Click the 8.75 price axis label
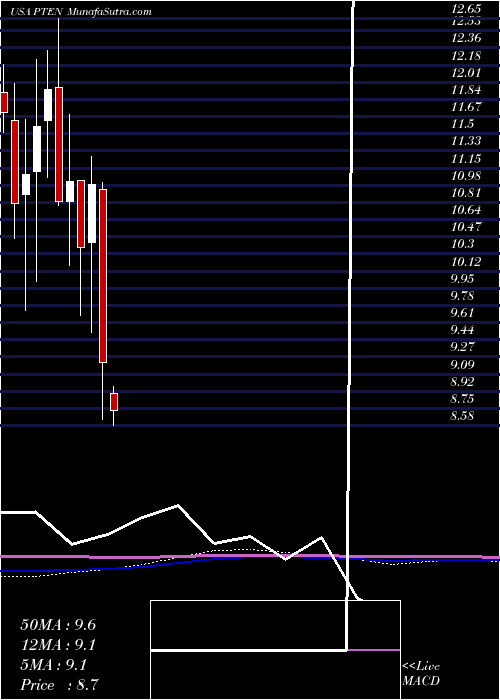Screen dimensions: 500x700 (x=463, y=399)
